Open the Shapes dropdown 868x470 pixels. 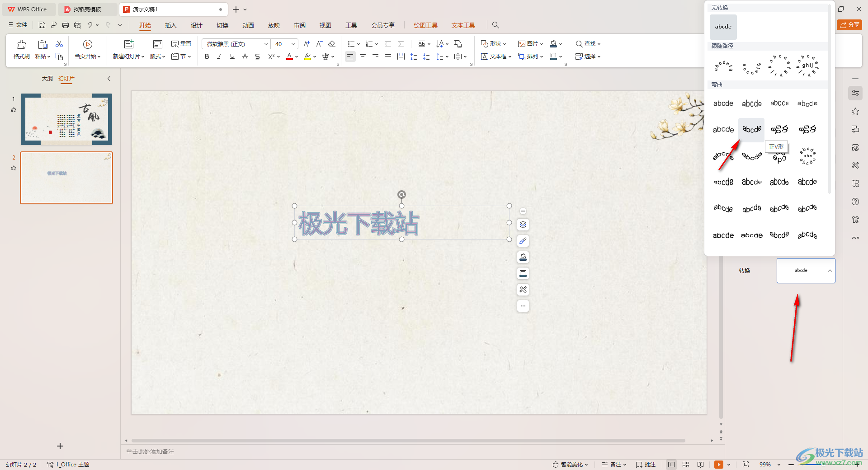click(x=493, y=44)
